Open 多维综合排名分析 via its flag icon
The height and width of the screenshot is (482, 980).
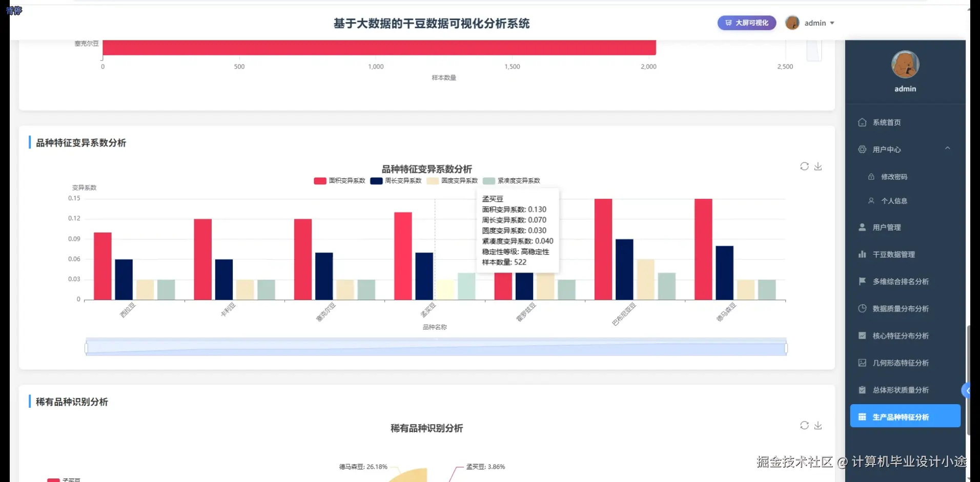(863, 281)
